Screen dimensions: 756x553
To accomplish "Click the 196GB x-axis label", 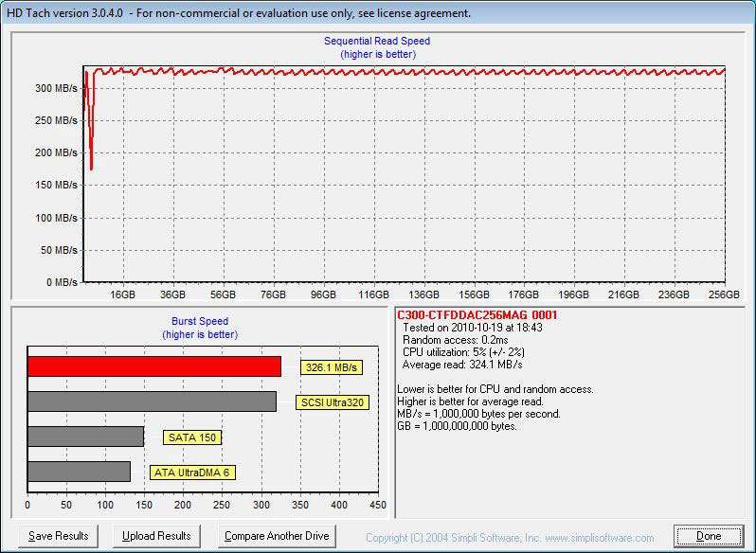I will [574, 294].
